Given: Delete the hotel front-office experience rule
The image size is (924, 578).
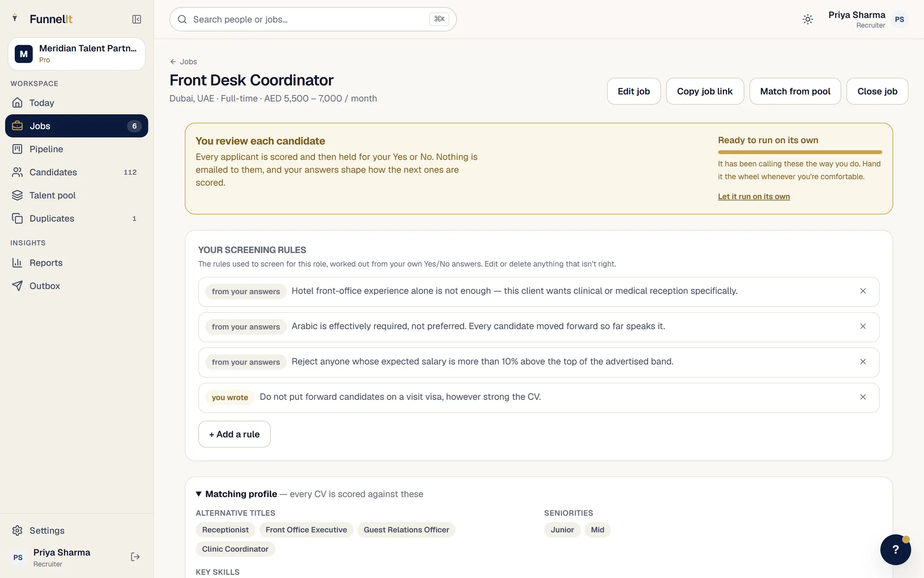Looking at the screenshot, I should click(863, 291).
